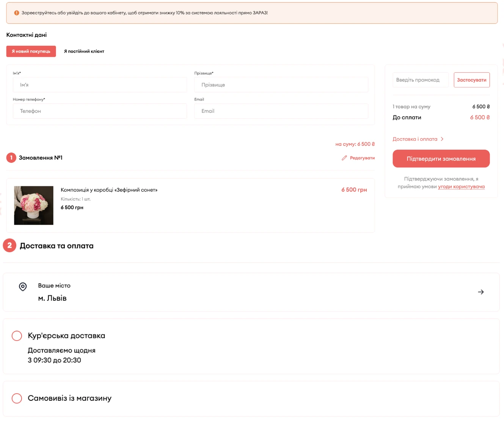Select Самовивіз із магазину radio button
The image size is (504, 425).
click(x=17, y=398)
